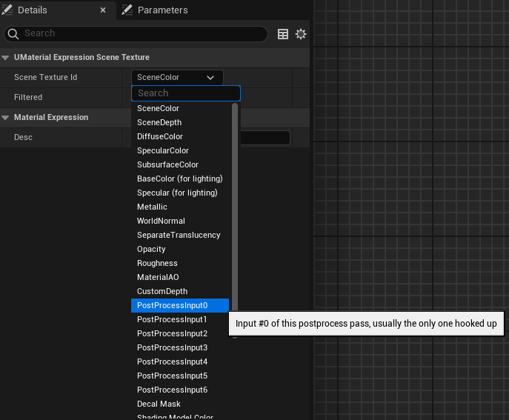Select CustomDepth in the list

tap(162, 291)
